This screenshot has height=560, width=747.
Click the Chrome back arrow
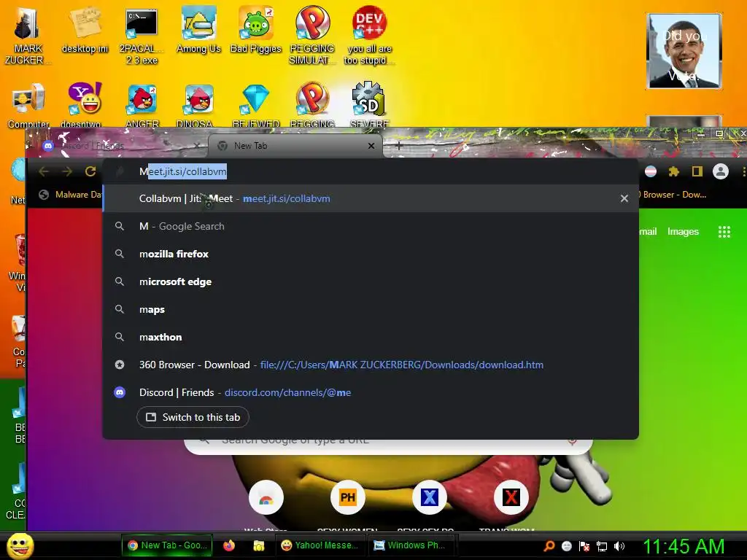(x=44, y=171)
